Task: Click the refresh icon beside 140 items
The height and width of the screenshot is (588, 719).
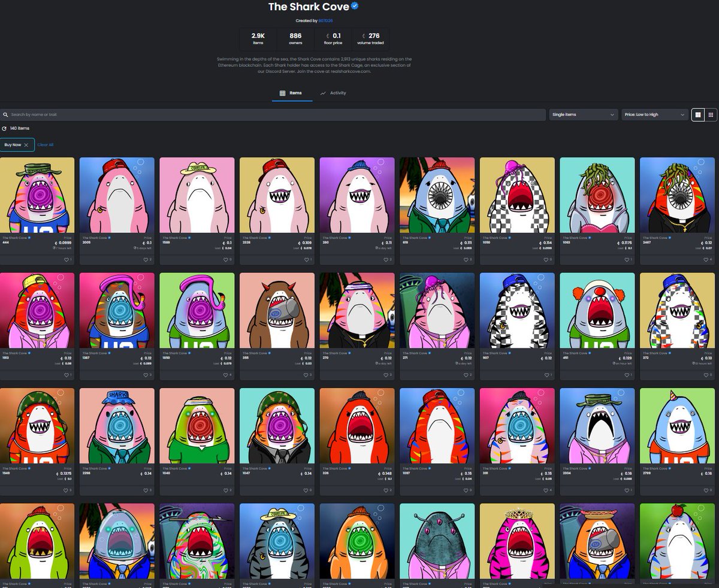Action: [x=4, y=129]
